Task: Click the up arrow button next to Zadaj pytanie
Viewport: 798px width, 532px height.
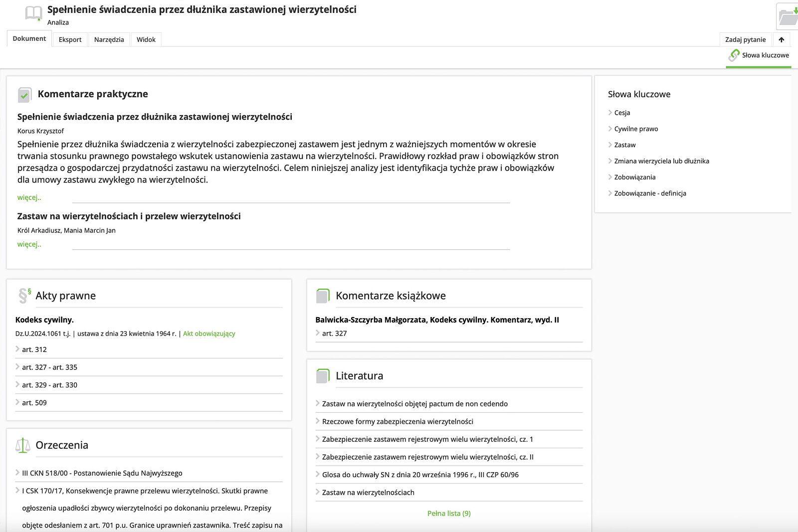Action: click(781, 40)
